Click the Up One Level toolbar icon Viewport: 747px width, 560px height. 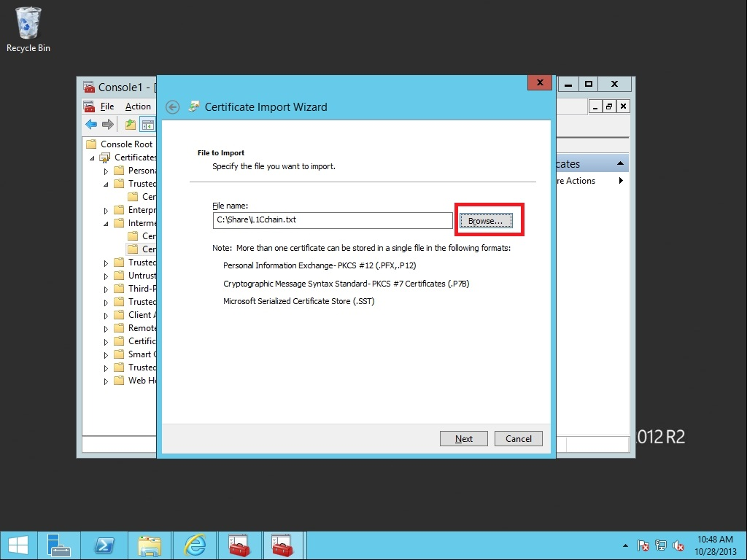(x=130, y=125)
